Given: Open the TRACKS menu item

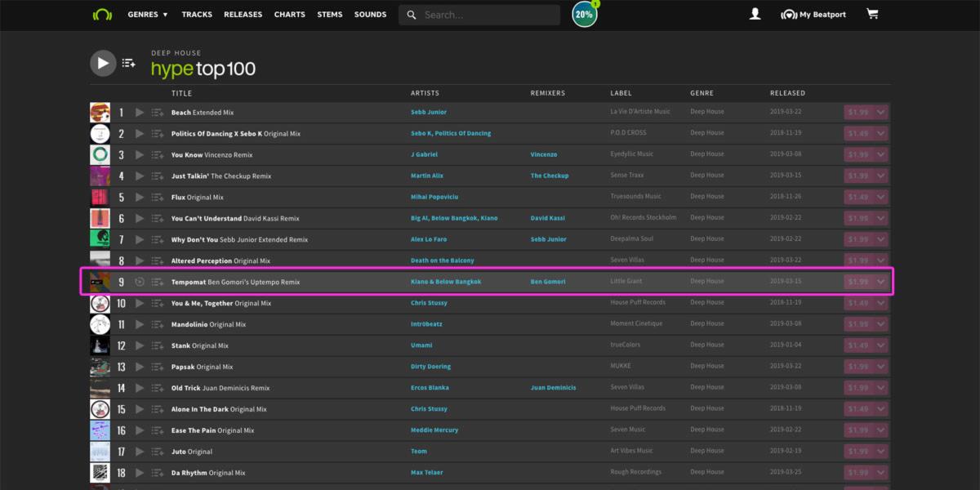Looking at the screenshot, I should tap(197, 14).
